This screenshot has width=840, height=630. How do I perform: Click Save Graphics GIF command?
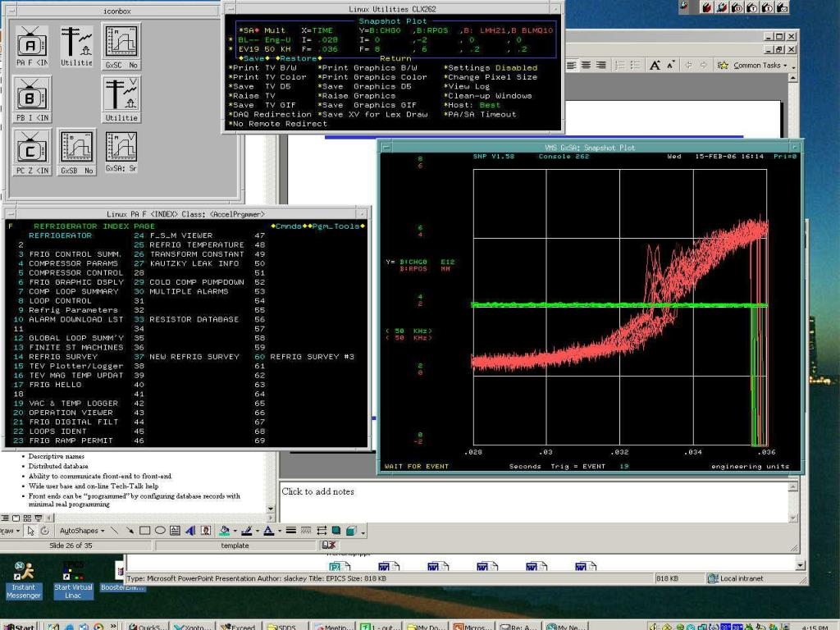[368, 105]
